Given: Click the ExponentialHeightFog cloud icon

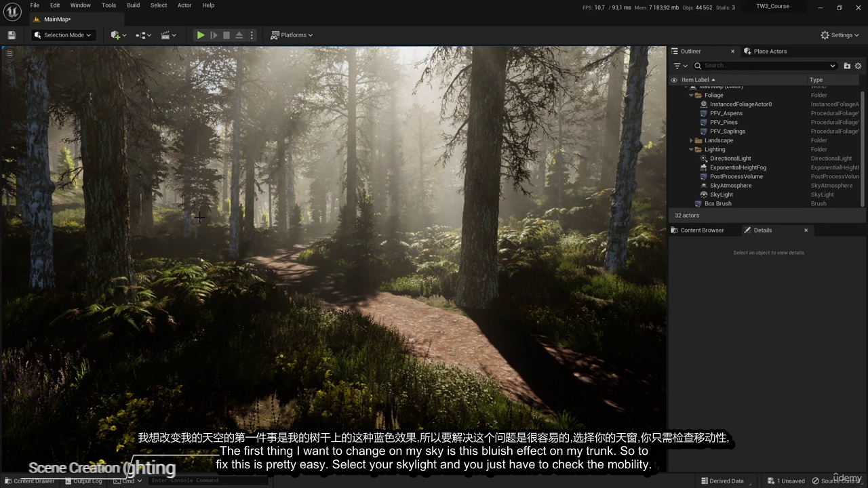Looking at the screenshot, I should (x=704, y=167).
